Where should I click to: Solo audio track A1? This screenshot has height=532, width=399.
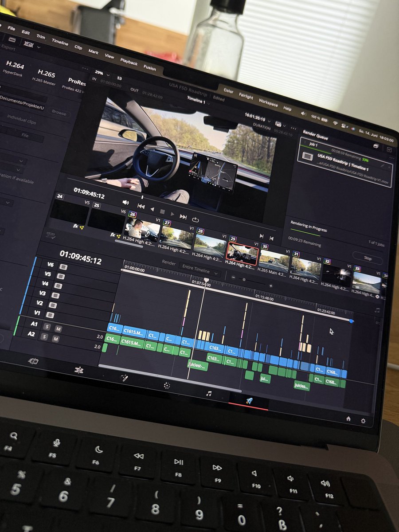[x=47, y=326]
